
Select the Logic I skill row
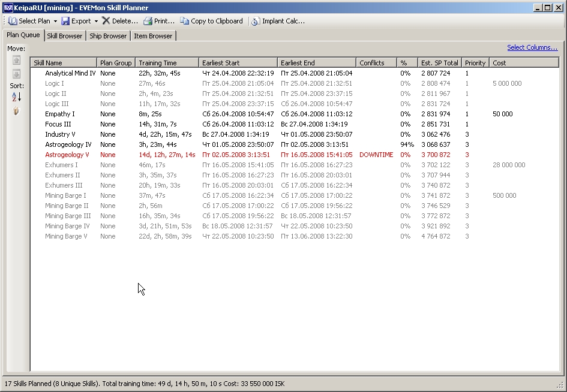tap(295, 83)
